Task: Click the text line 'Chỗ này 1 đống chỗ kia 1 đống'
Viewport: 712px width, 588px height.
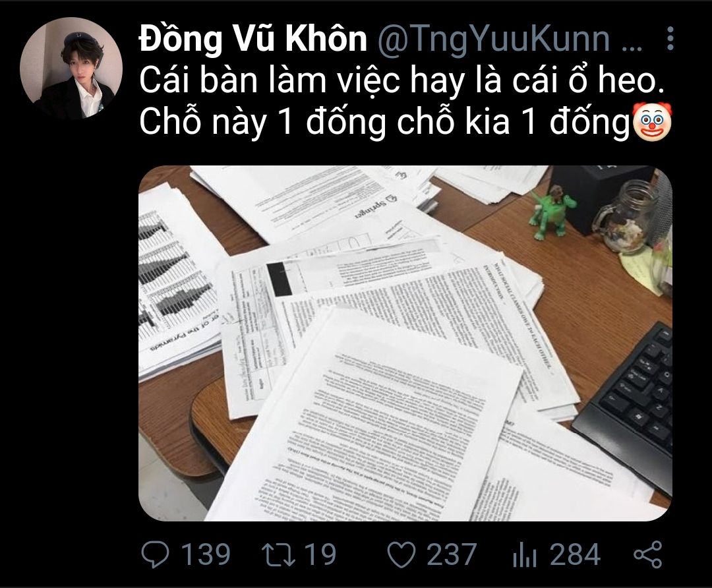Action: click(384, 122)
